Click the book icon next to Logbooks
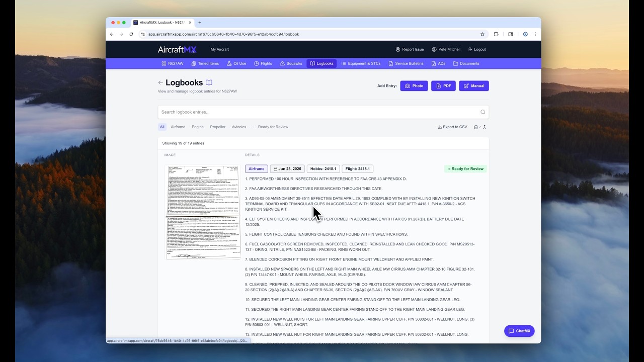644x362 pixels. click(x=209, y=82)
